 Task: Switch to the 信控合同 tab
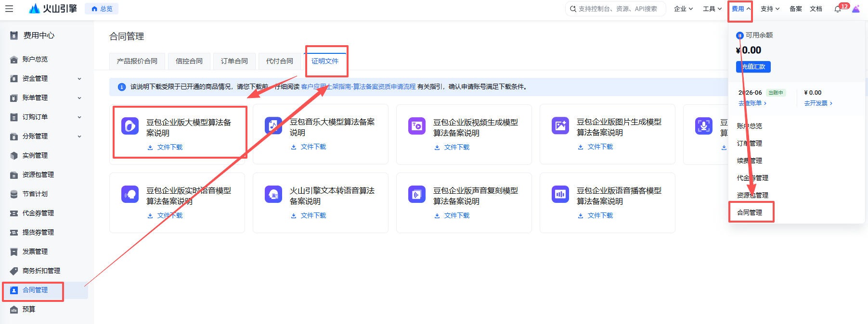tap(189, 61)
